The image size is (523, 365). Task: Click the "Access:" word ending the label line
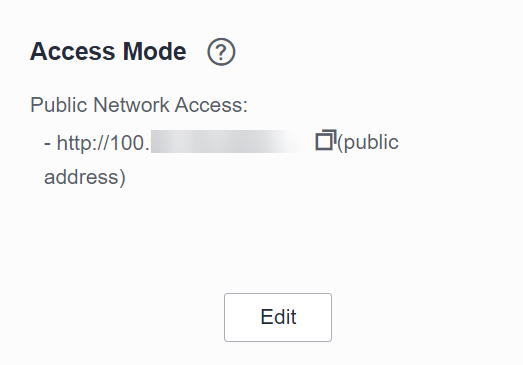click(211, 105)
